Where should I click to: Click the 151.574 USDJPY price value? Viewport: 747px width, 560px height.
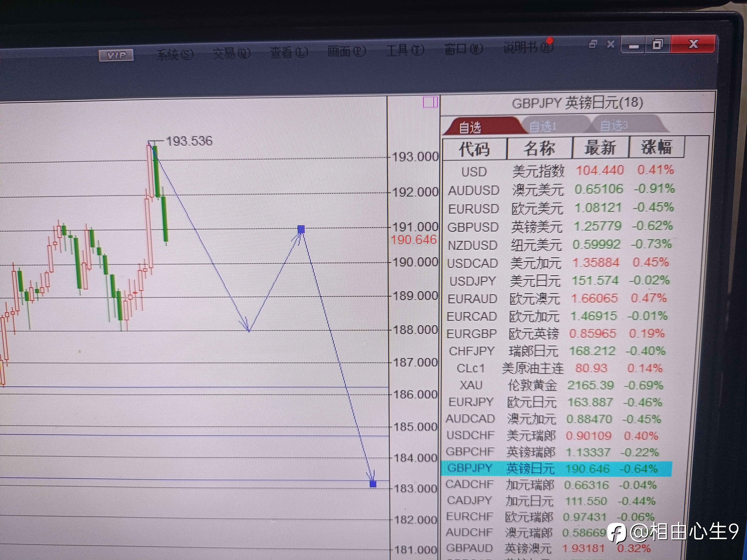[x=595, y=280]
